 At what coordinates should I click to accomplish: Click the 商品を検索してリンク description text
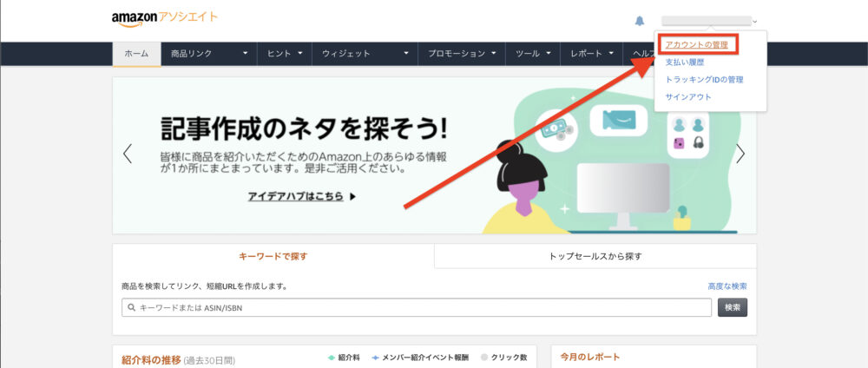coord(204,287)
